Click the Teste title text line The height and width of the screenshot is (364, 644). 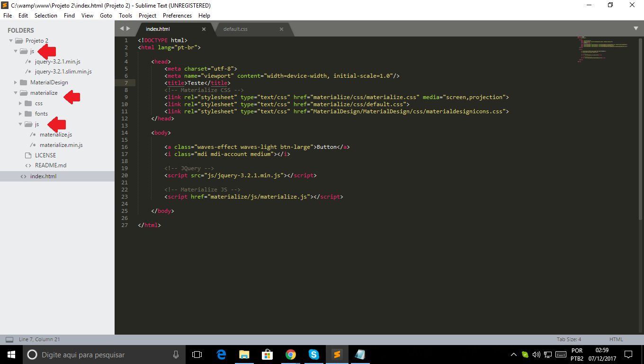coord(197,83)
